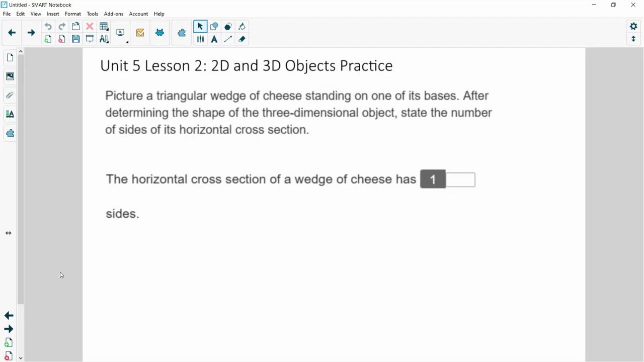Click the empty answer field beside "1"
This screenshot has width=644, height=362.
[460, 179]
